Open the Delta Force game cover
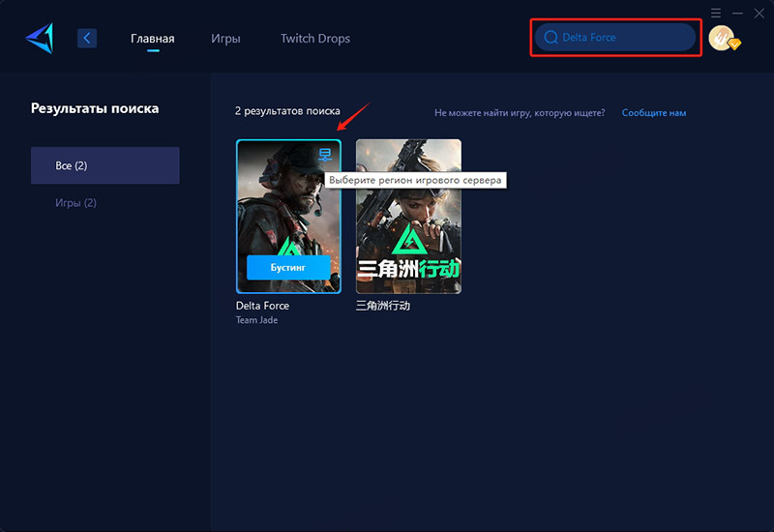This screenshot has height=532, width=774. (x=288, y=216)
